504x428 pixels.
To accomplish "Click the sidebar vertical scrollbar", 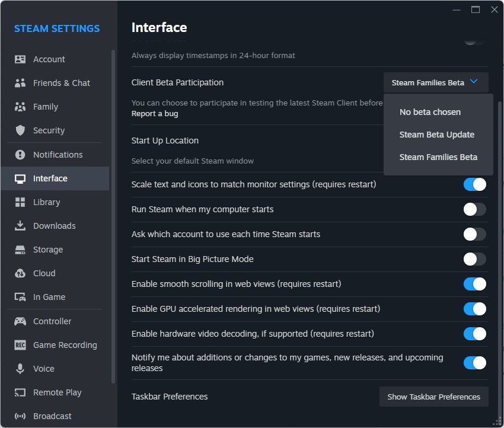I will click(113, 216).
